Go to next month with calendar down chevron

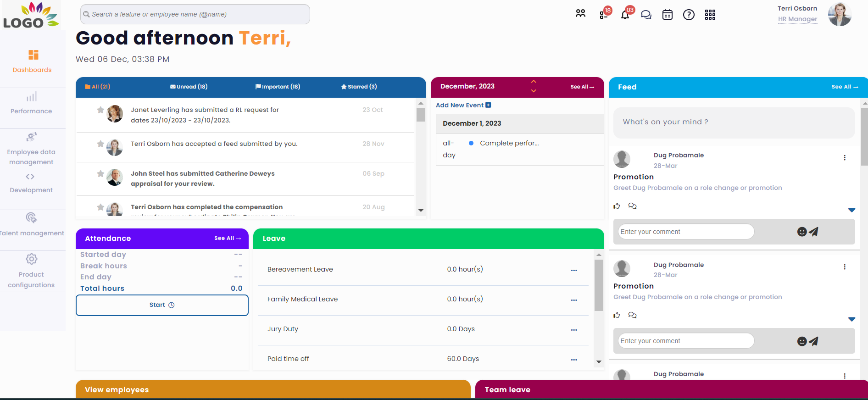pos(534,91)
